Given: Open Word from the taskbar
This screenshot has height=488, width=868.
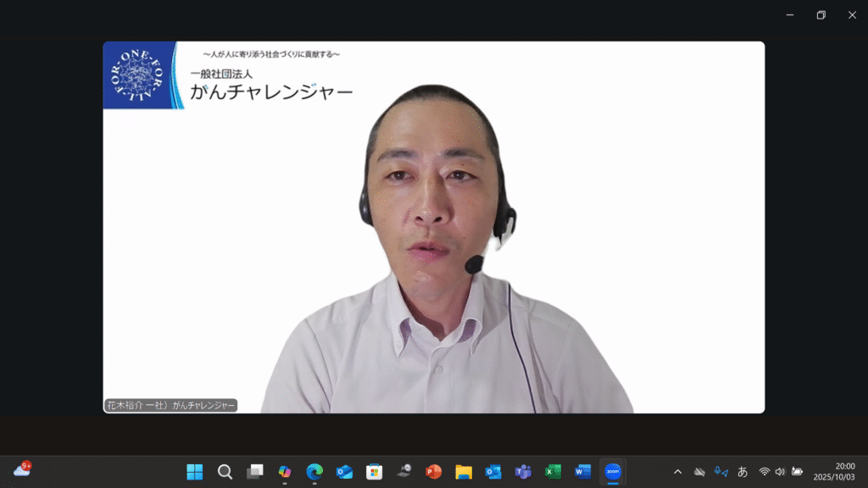Looking at the screenshot, I should click(582, 472).
